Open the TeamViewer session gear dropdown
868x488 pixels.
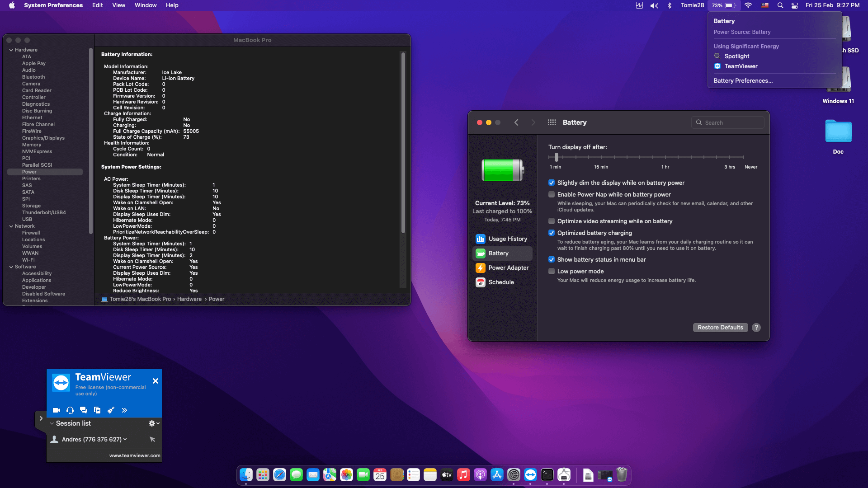(x=154, y=423)
